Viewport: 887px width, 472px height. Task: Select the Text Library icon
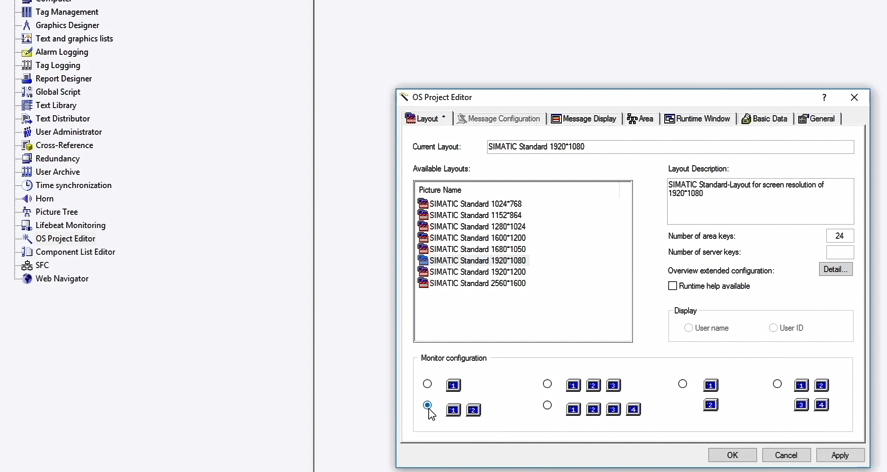coord(27,105)
